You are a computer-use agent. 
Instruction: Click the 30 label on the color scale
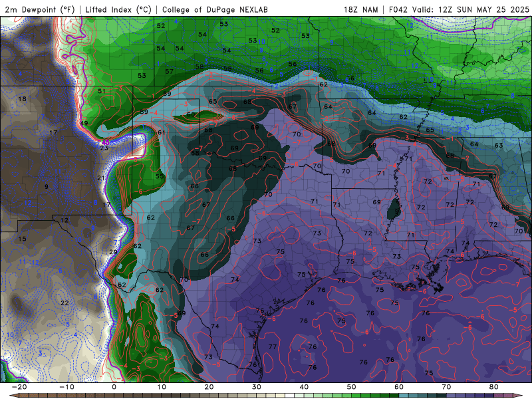coord(257,387)
